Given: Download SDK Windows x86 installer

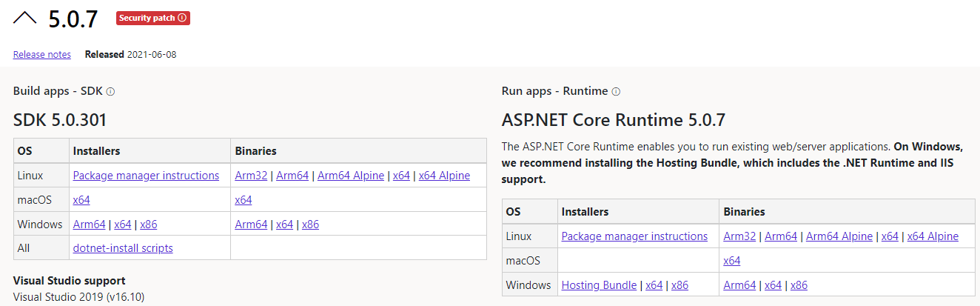Looking at the screenshot, I should point(149,224).
